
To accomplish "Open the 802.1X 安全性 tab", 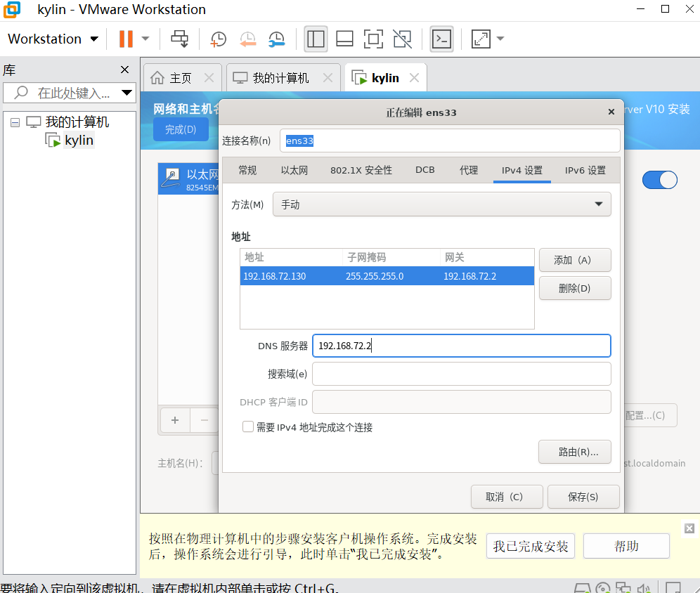I will click(361, 170).
